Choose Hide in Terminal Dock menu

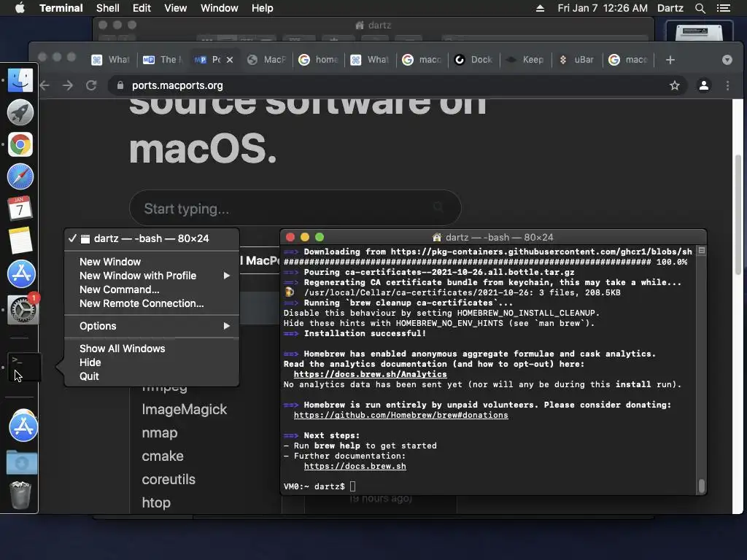point(152,362)
